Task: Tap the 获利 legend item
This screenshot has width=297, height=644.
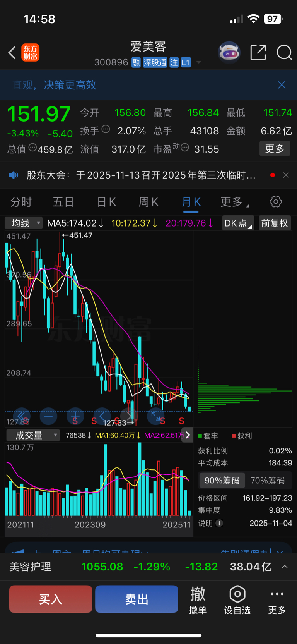Action: point(242,436)
